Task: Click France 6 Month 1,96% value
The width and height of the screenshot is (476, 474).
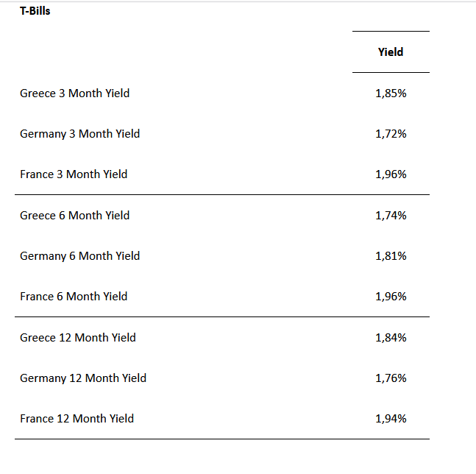Action: [391, 297]
